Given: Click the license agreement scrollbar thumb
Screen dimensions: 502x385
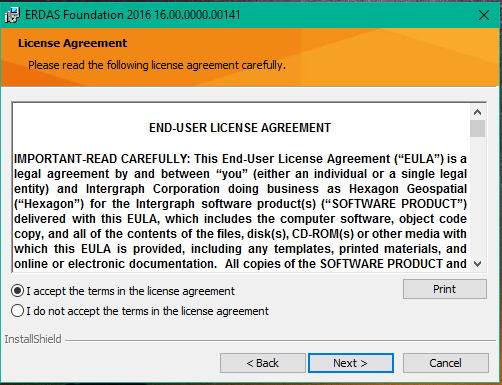Looking at the screenshot, I should pyautogui.click(x=477, y=129).
